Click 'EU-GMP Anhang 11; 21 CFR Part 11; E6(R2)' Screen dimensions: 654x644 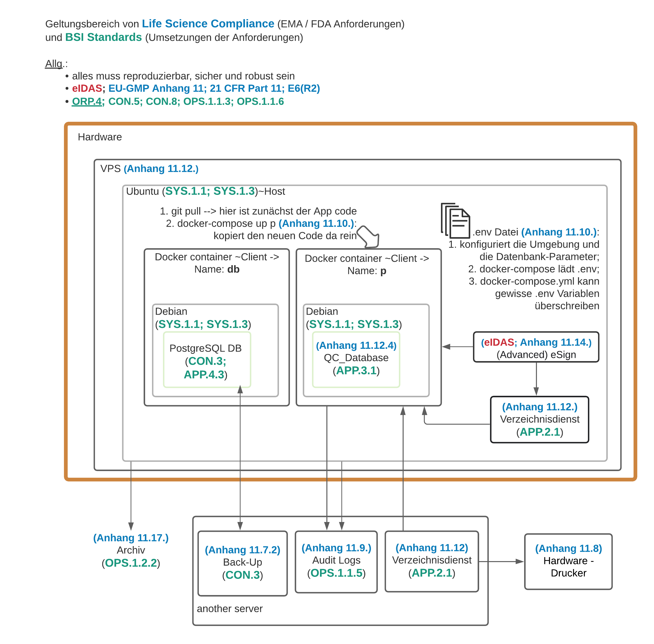click(214, 88)
